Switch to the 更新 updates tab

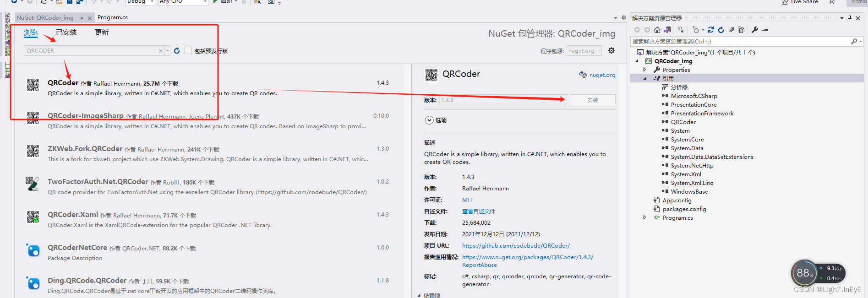click(102, 33)
